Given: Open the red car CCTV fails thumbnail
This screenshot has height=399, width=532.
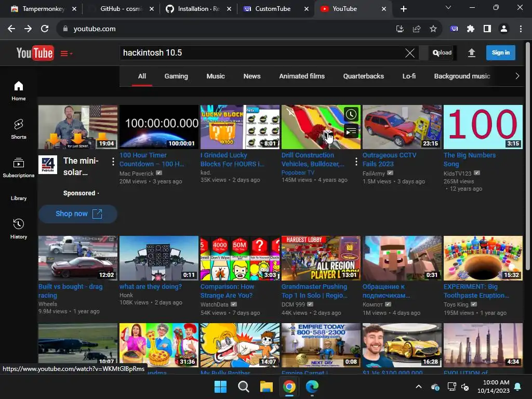Looking at the screenshot, I should click(x=402, y=127).
